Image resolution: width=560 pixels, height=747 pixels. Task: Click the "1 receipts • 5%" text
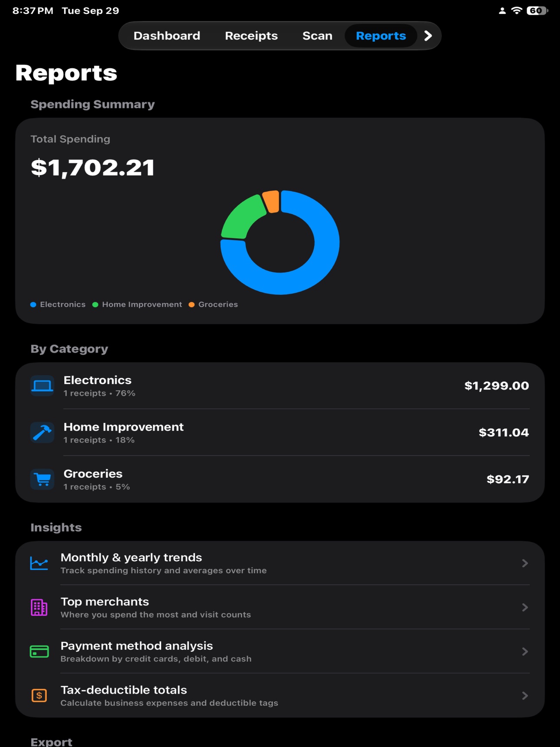(97, 487)
